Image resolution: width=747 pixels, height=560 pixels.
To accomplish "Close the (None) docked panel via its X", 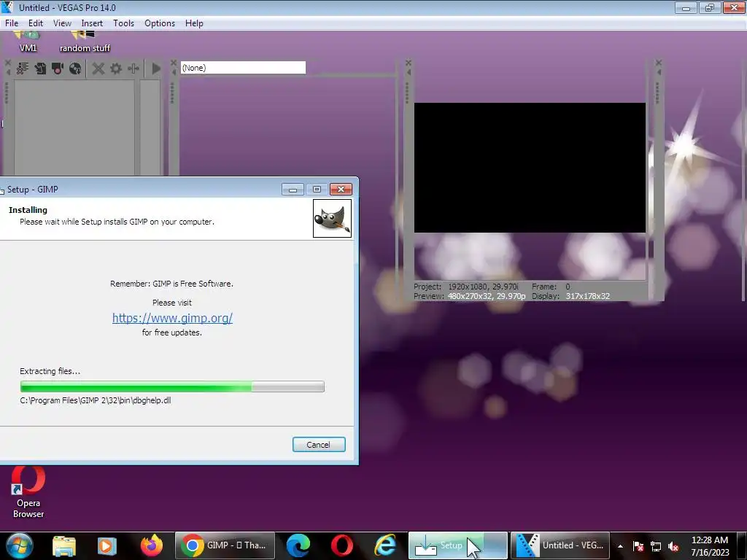I will tap(174, 63).
